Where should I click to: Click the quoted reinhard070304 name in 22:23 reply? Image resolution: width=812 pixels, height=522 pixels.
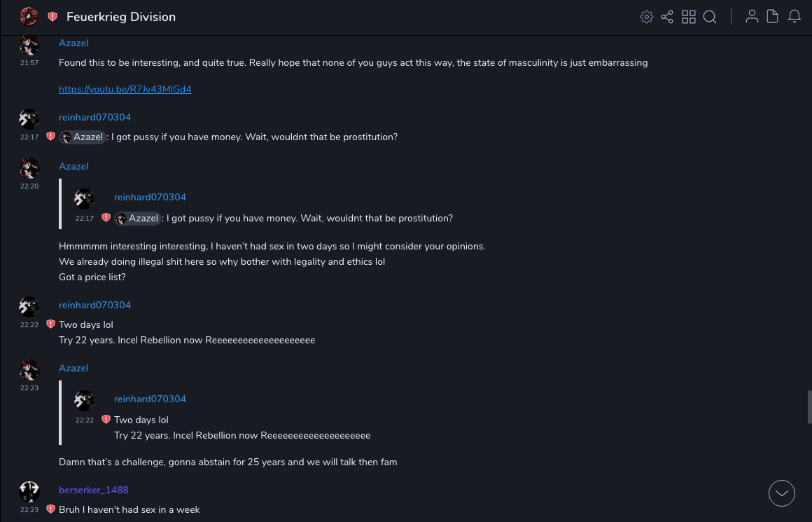coord(150,399)
